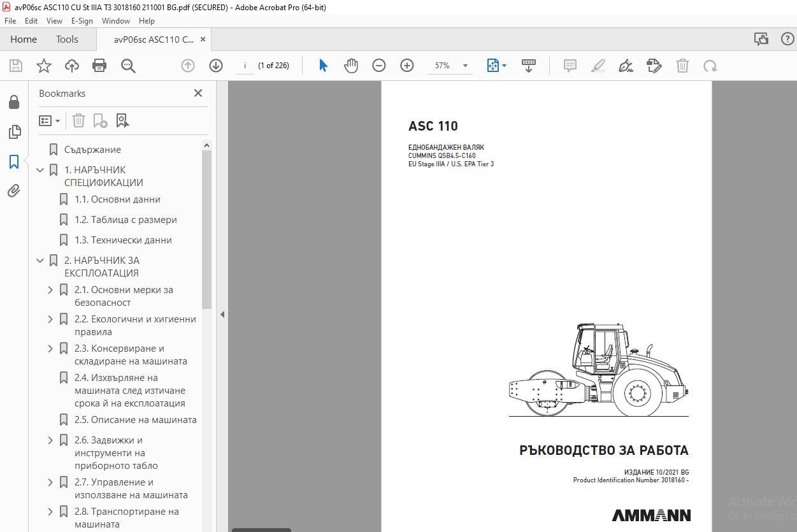Image resolution: width=797 pixels, height=532 pixels.
Task: Open the Help question mark icon
Action: [787, 40]
